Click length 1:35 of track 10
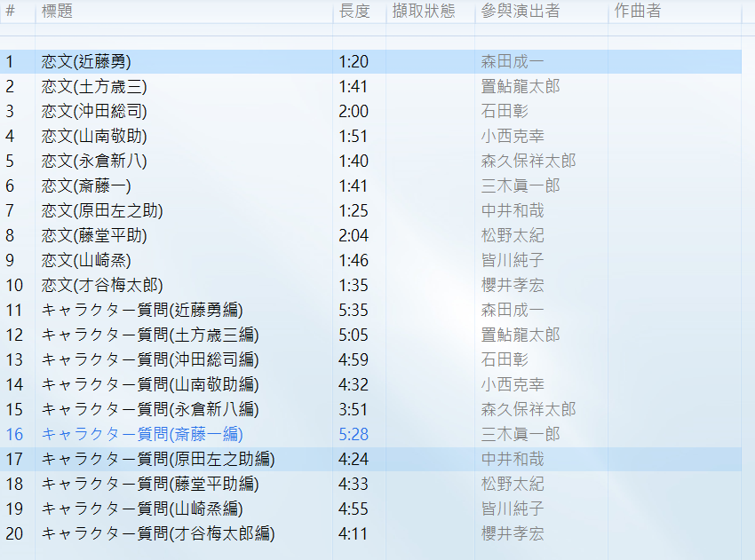755x560 pixels. [354, 285]
